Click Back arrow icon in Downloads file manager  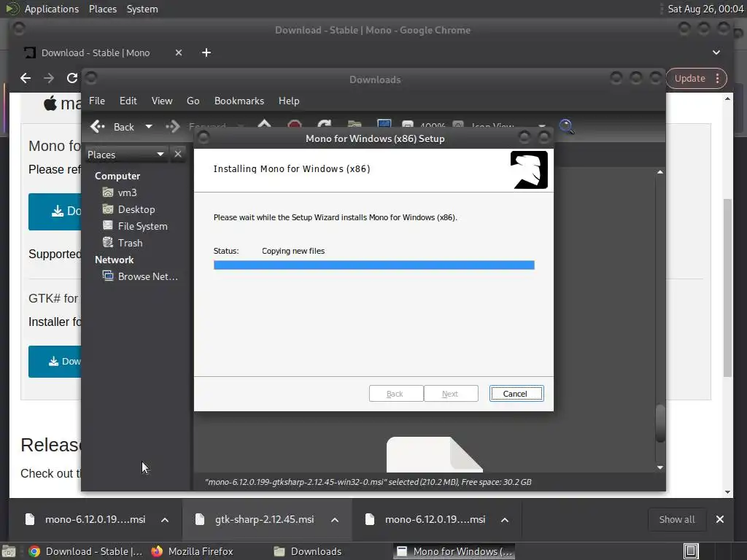pyautogui.click(x=98, y=127)
